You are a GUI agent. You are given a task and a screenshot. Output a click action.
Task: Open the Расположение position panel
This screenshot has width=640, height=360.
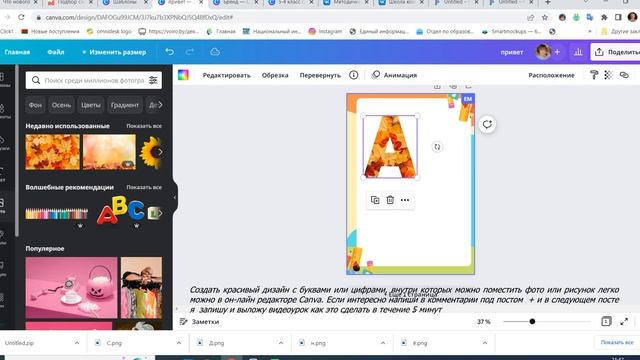pos(551,75)
